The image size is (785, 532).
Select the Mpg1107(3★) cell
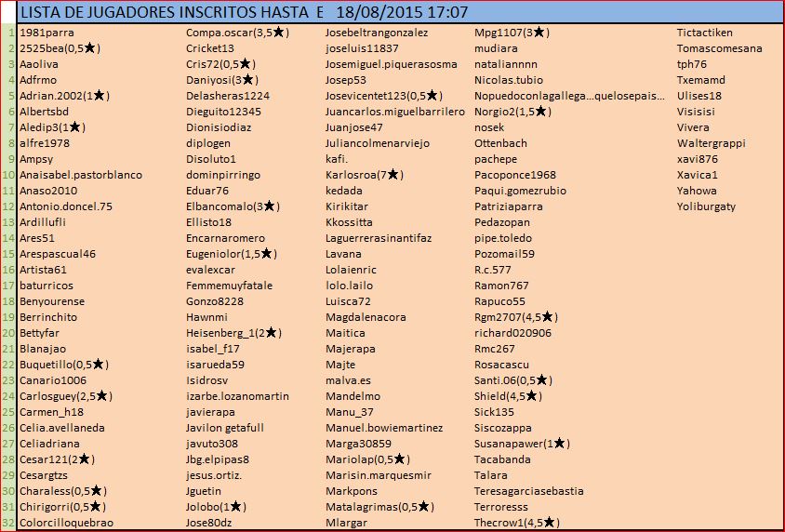point(512,33)
